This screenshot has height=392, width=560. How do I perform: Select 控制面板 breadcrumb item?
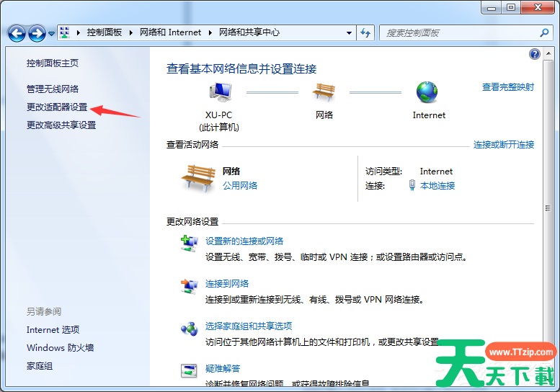point(105,32)
